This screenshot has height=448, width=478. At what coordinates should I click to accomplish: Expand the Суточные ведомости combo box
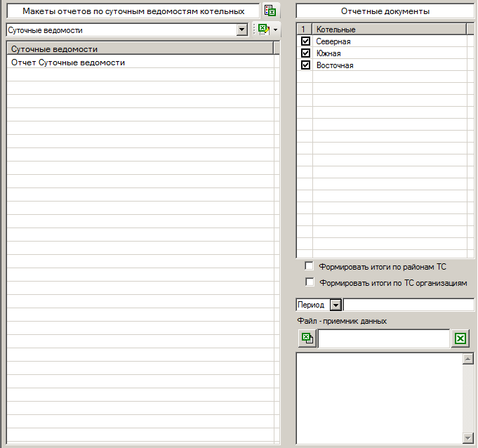[242, 30]
